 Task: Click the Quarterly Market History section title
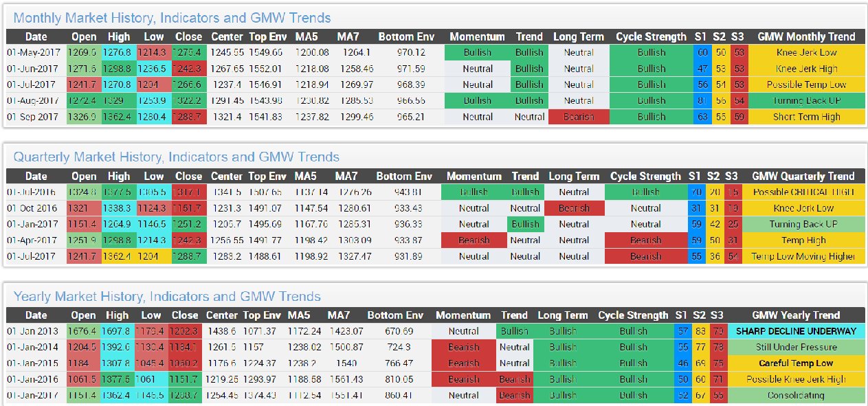point(176,157)
